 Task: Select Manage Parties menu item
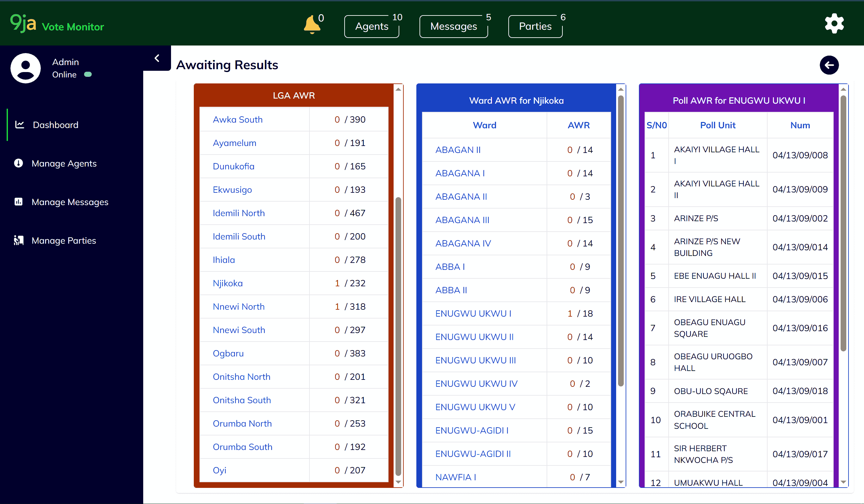[64, 240]
